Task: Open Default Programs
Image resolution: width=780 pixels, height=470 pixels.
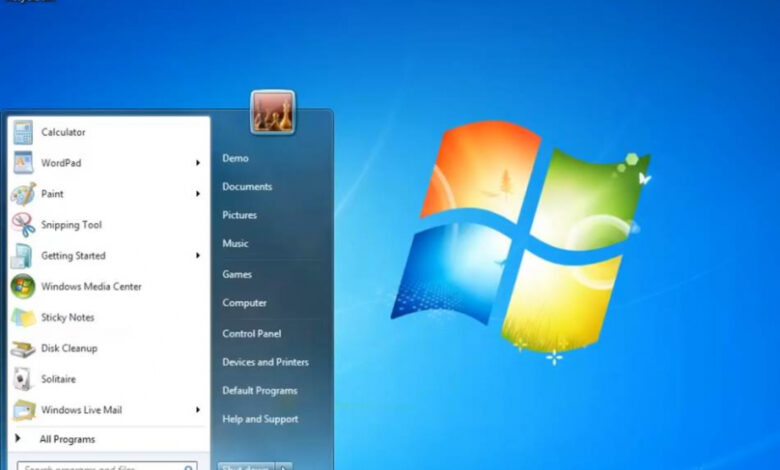Action: [260, 390]
